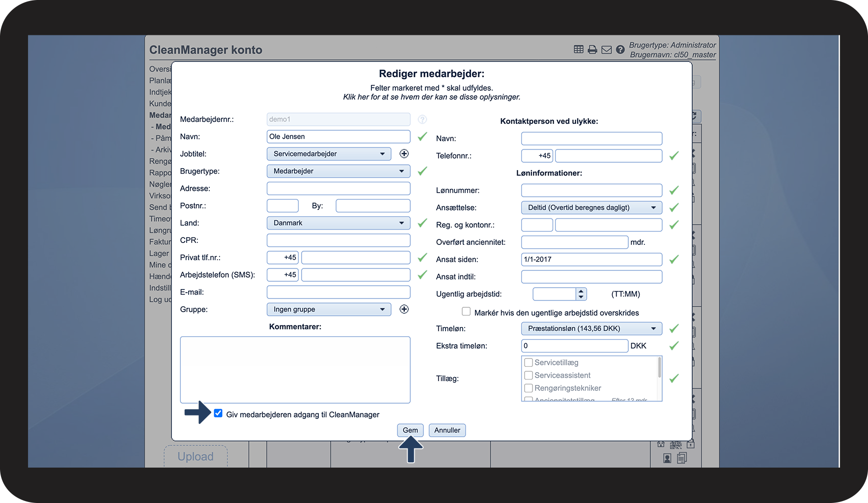This screenshot has height=503, width=868.
Task: Click the Ugentlig arbejdstid time field
Action: coord(555,294)
